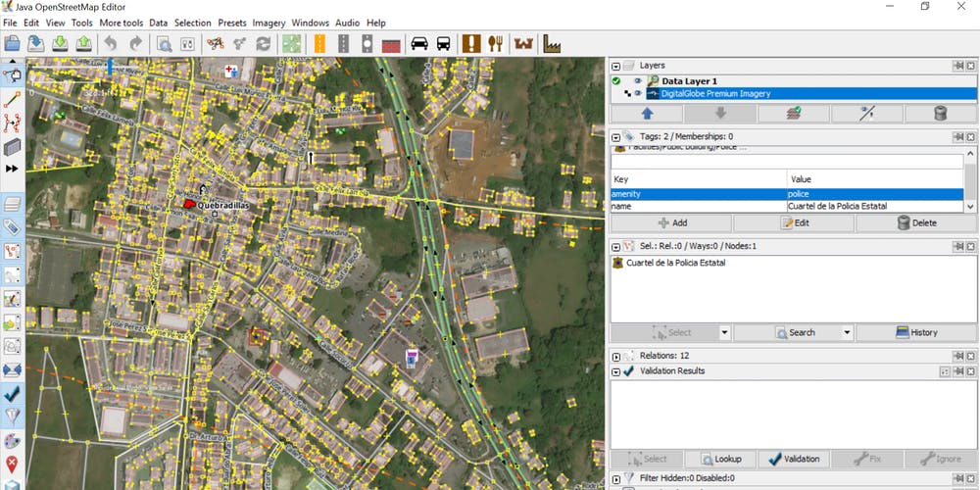
Task: Choose the castle preset icon
Action: (x=522, y=43)
